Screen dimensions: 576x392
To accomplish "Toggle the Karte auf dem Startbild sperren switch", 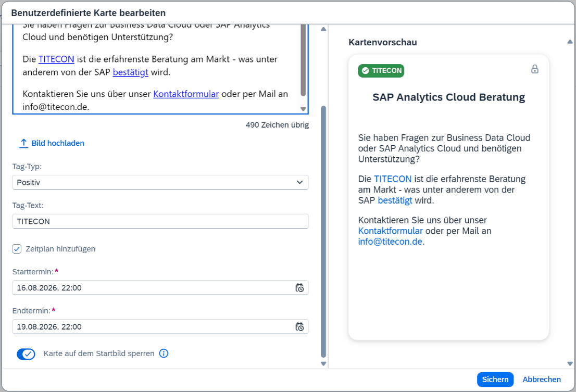I will 26,354.
